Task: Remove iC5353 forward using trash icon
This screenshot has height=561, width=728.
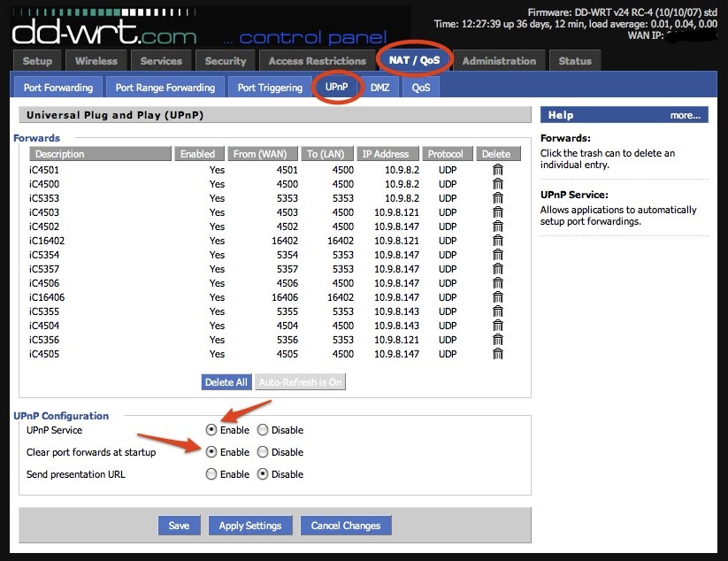Action: (x=498, y=198)
